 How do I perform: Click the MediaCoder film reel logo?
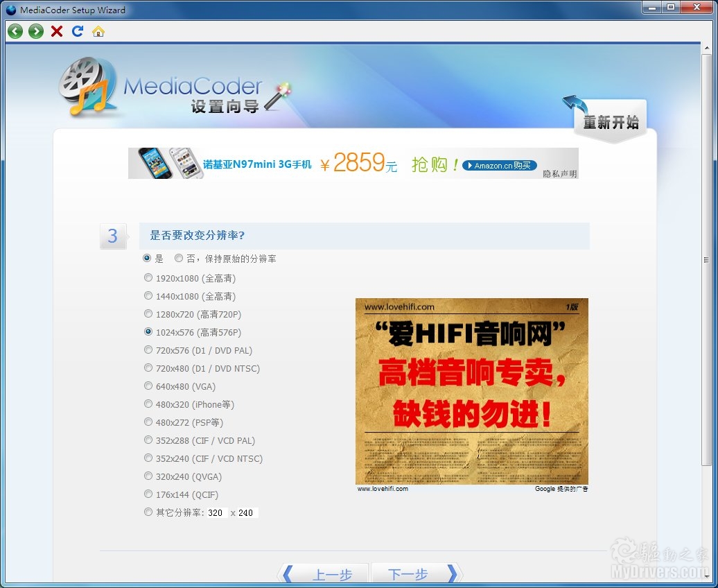pos(87,86)
